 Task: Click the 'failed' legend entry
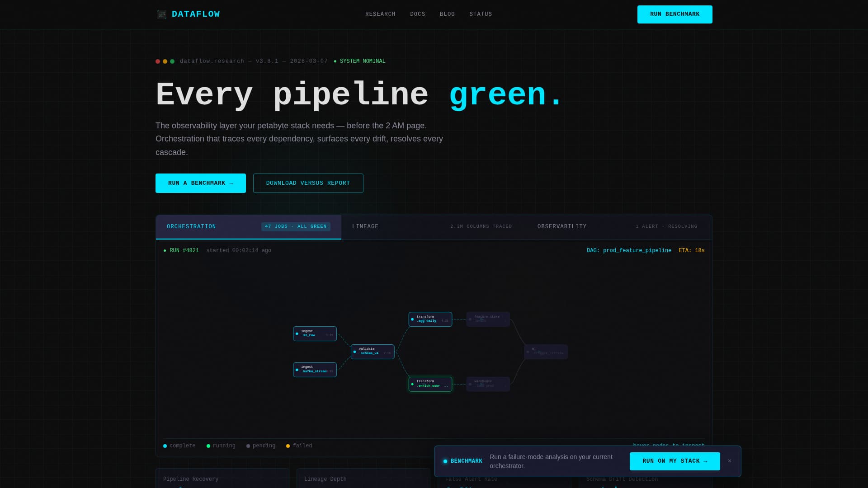[299, 446]
